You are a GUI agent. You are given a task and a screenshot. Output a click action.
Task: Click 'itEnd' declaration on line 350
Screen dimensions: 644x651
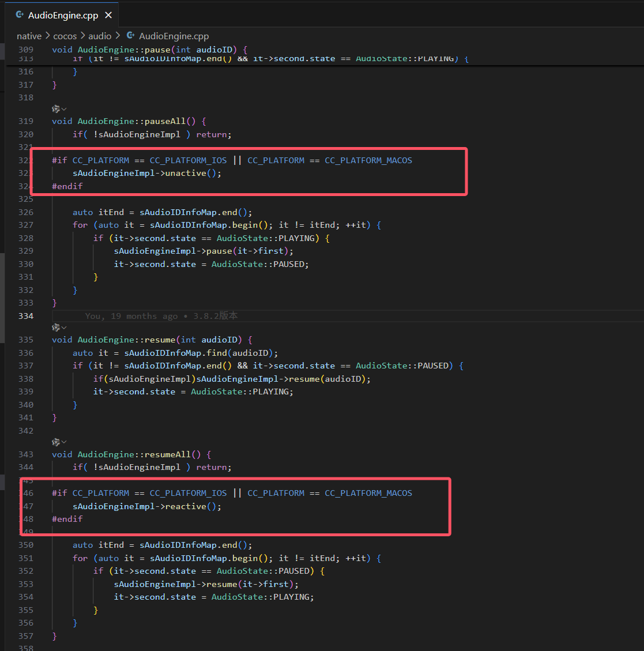[111, 545]
